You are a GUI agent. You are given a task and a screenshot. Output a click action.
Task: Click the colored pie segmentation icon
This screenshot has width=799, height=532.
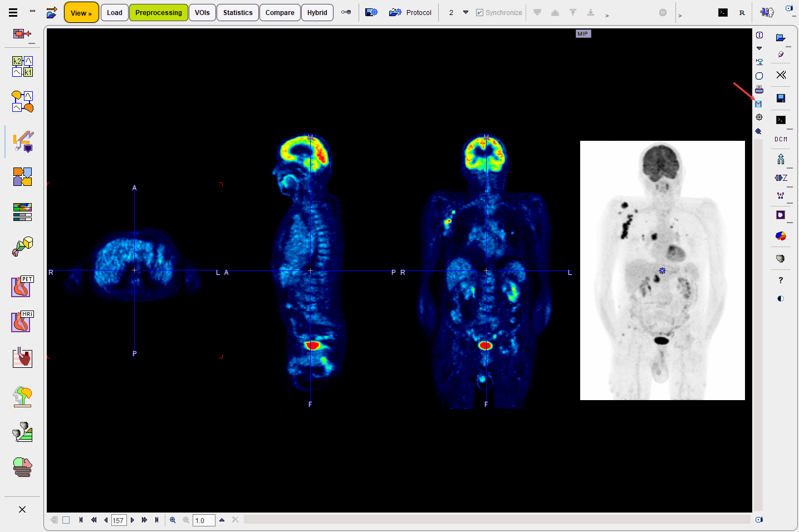pyautogui.click(x=781, y=236)
